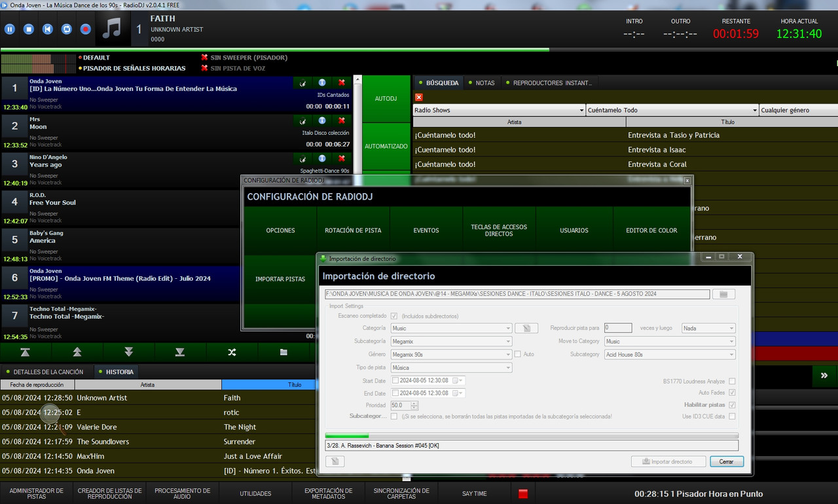The image size is (838, 504).
Task: Open Tipo de pista dropdown
Action: 451,368
